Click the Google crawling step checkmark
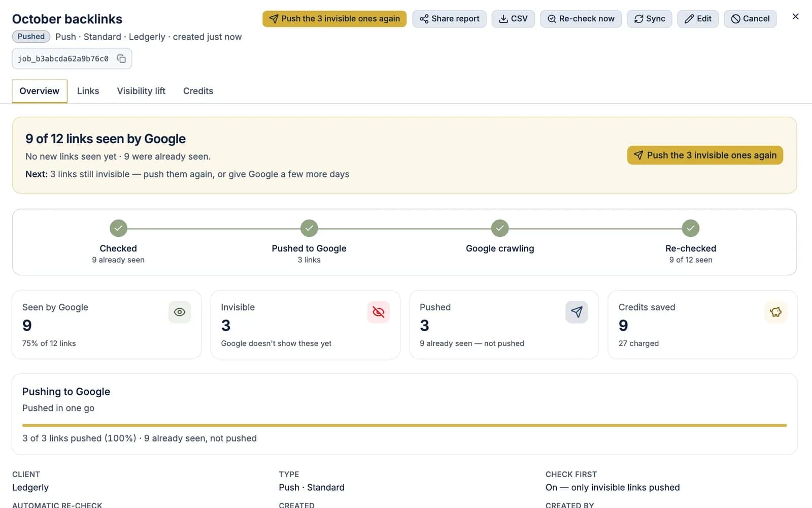 (x=500, y=228)
